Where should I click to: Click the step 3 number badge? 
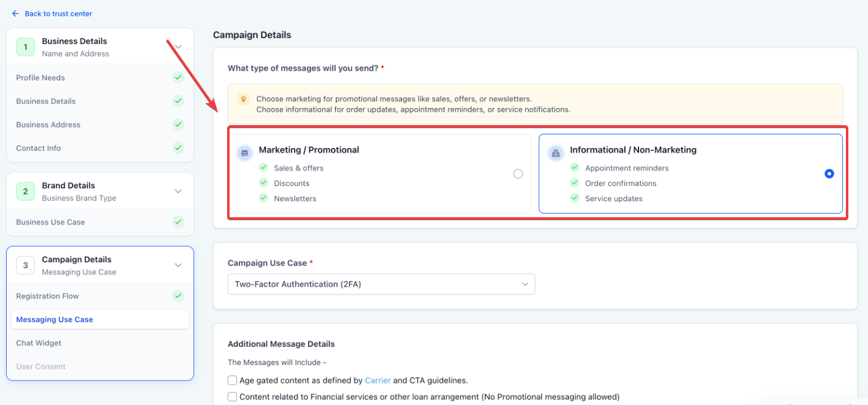(x=25, y=265)
